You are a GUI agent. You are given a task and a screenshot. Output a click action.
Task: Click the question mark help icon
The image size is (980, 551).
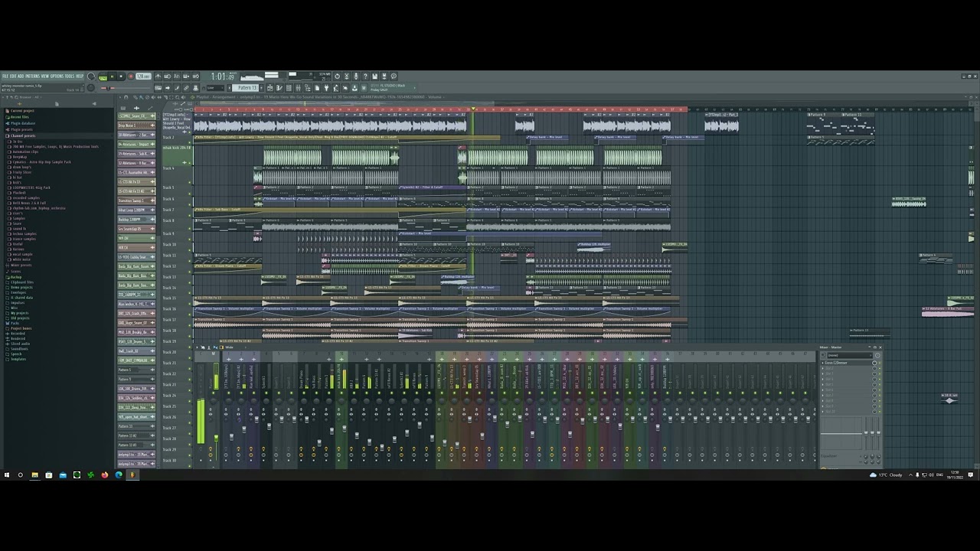(365, 77)
